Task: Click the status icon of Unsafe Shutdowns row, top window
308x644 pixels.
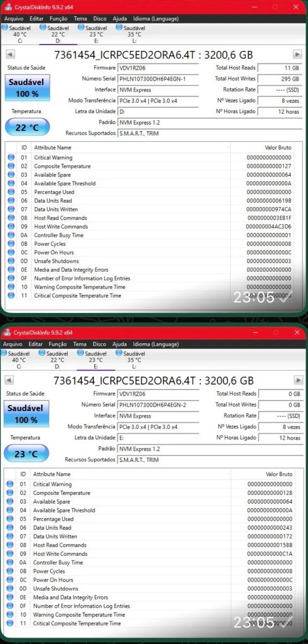Action: pos(11,261)
